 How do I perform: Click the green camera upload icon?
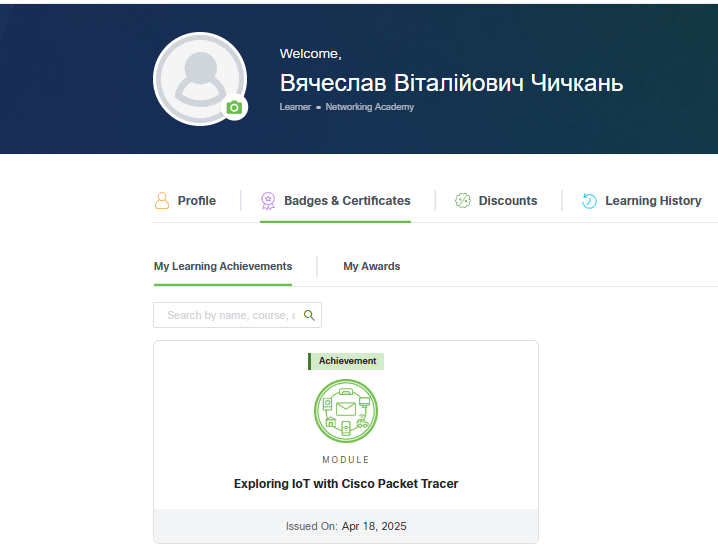coord(234,108)
